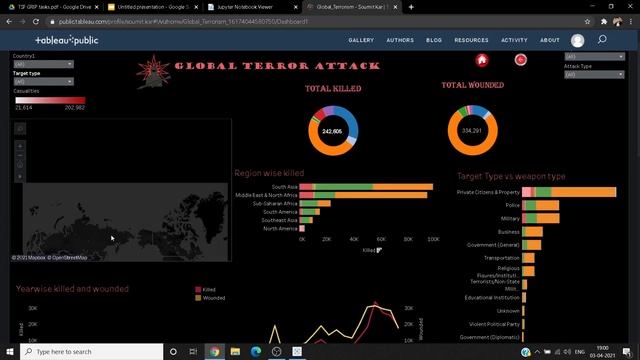
Task: Click the South America label
Action: (280, 212)
